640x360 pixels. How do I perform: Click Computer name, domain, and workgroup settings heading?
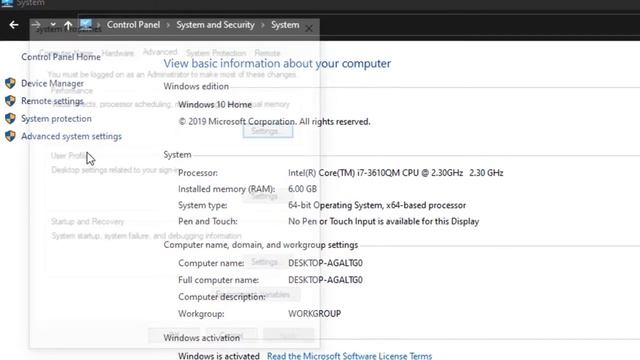260,245
